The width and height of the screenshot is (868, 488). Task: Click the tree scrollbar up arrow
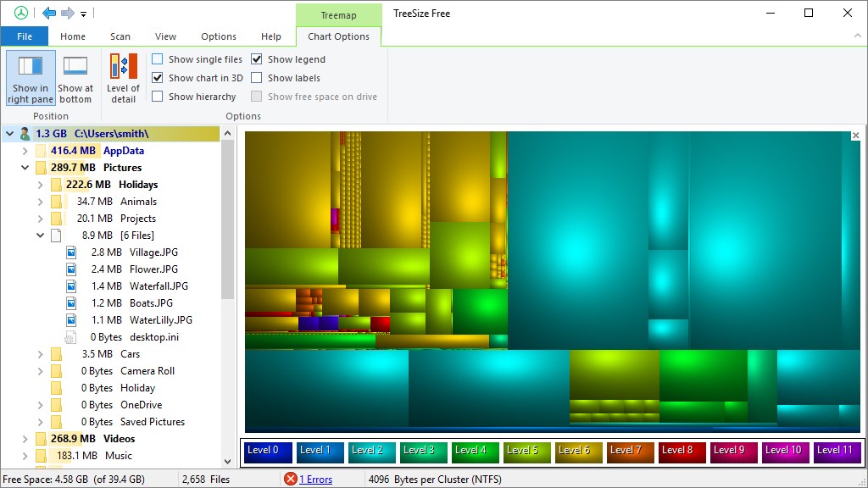[x=227, y=133]
